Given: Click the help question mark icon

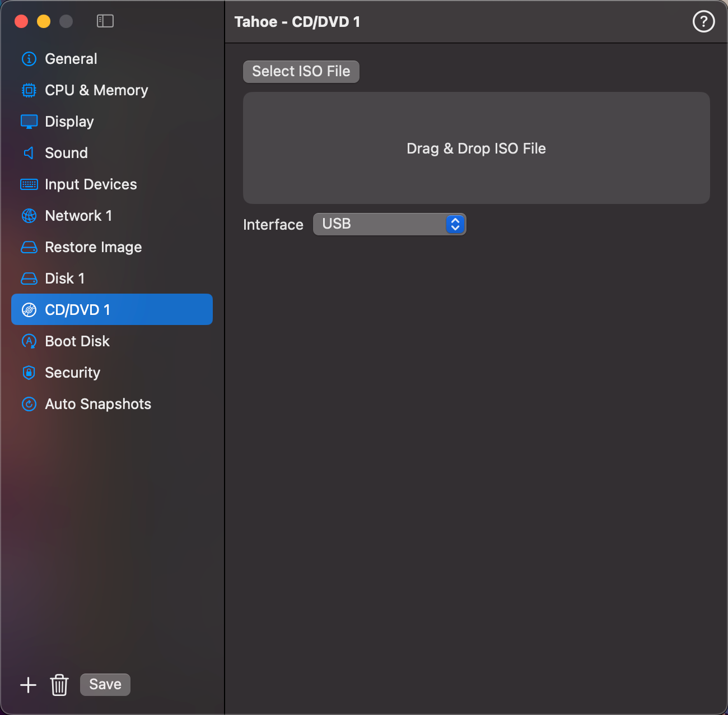Looking at the screenshot, I should [703, 22].
